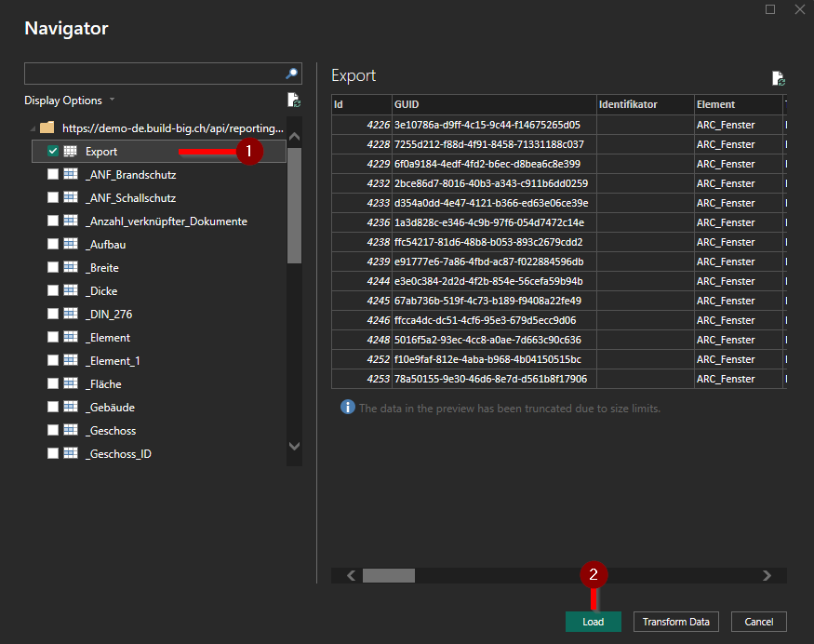Select the _Geschoss_ID tree item
Screen dimensions: 814x644
(x=118, y=454)
